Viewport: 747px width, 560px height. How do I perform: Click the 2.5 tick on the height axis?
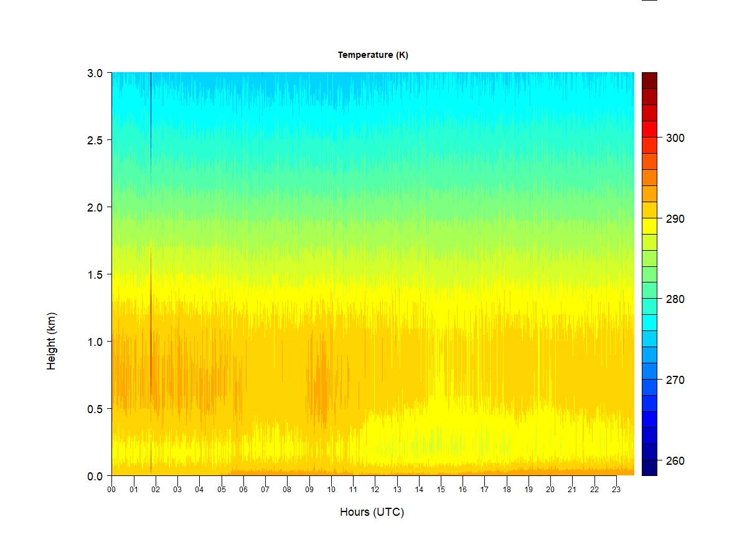tap(95, 140)
